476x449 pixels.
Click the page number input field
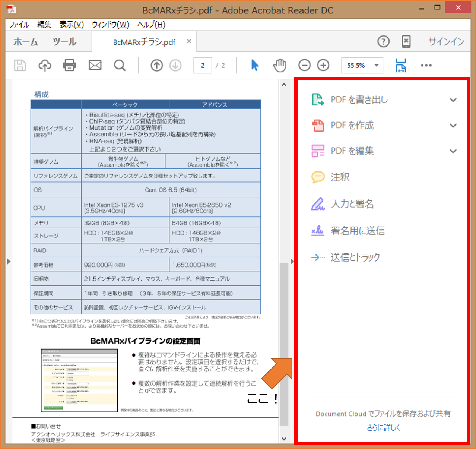coord(203,66)
